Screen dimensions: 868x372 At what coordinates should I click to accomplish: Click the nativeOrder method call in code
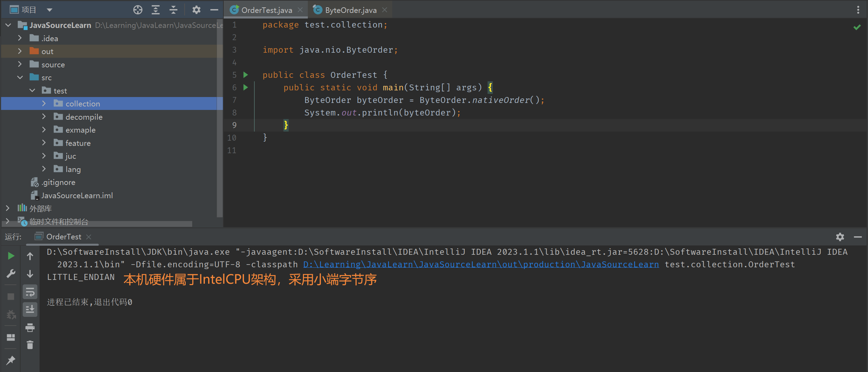pos(501,100)
